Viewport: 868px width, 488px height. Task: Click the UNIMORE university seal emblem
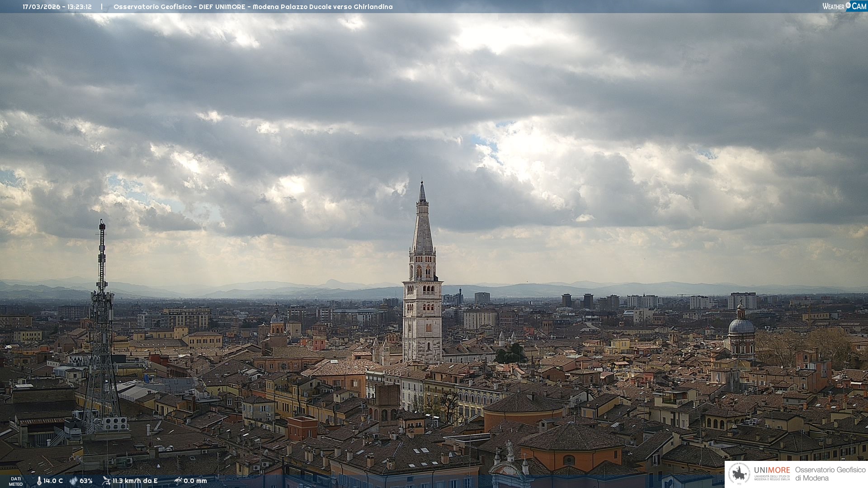pos(739,474)
